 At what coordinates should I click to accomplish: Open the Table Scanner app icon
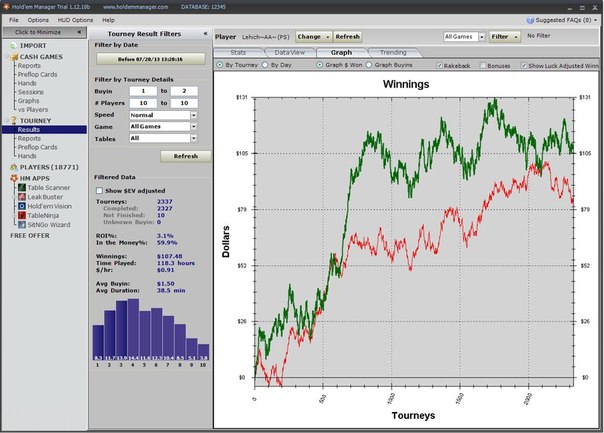click(x=22, y=188)
